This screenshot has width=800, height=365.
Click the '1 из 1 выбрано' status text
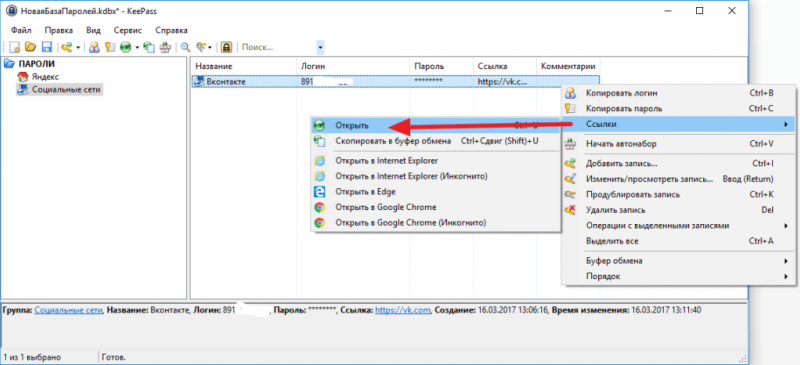[x=32, y=357]
